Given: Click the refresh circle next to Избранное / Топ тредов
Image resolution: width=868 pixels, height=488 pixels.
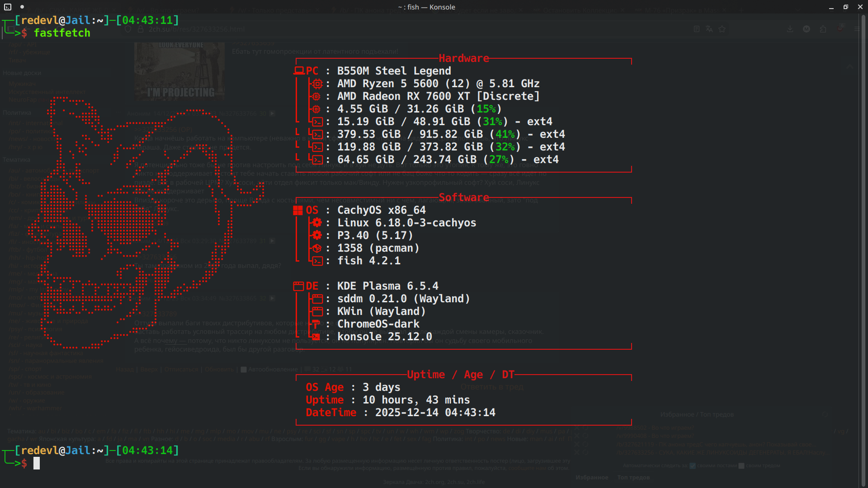Looking at the screenshot, I should 825,414.
